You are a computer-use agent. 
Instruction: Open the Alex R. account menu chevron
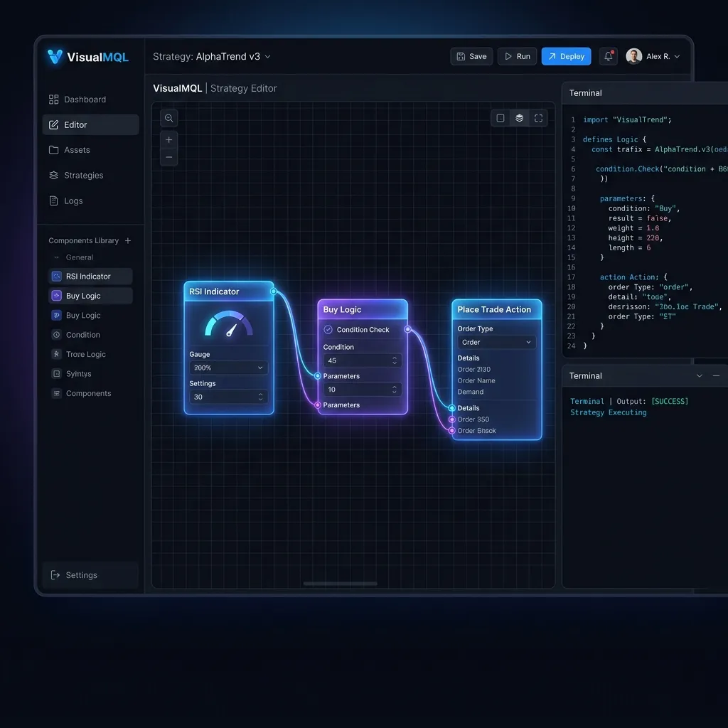click(x=677, y=56)
